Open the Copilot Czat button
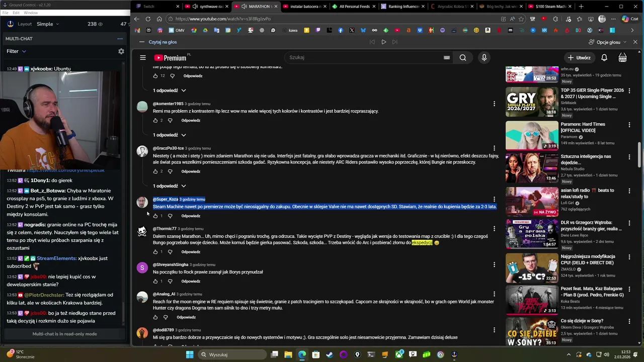The width and height of the screenshot is (644, 362). pos(630,19)
